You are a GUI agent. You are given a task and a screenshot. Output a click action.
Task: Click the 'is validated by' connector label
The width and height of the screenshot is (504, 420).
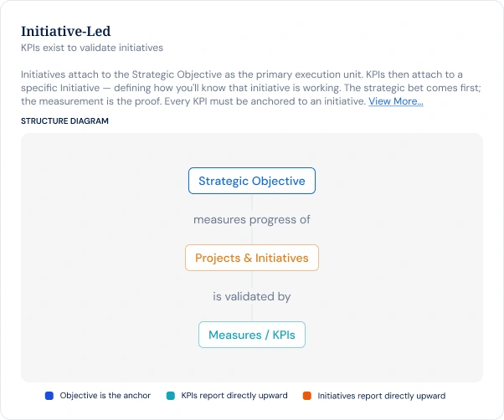tap(252, 296)
